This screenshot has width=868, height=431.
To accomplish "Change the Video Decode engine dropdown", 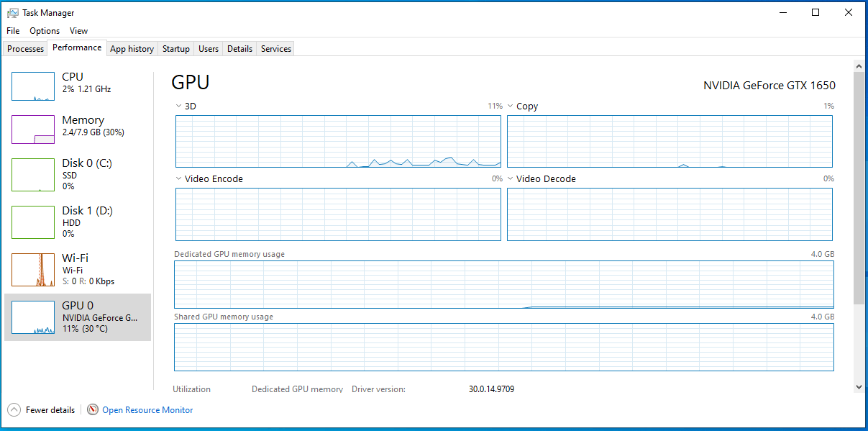I will click(x=511, y=179).
